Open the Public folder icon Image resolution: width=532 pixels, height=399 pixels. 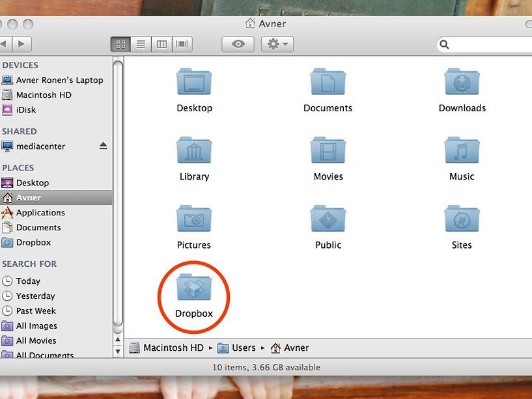(328, 219)
